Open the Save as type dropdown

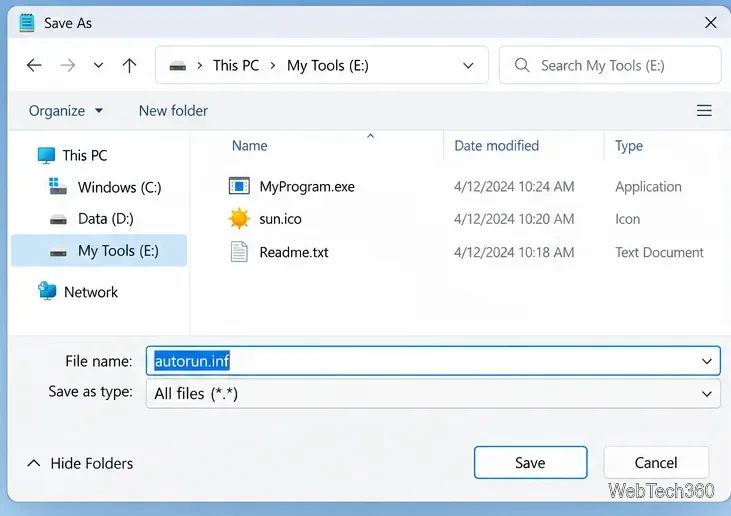(x=433, y=394)
